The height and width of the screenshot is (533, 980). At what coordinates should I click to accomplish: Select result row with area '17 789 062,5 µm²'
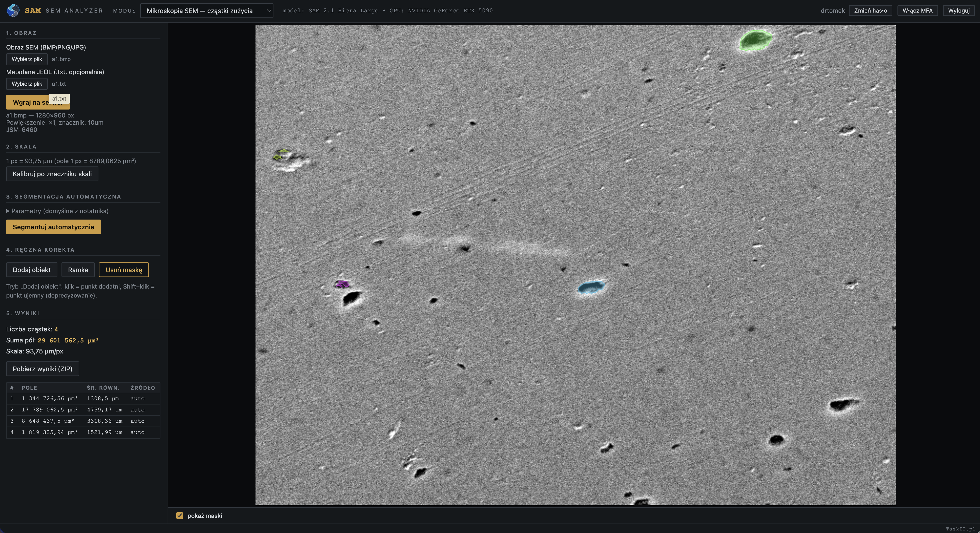coord(83,410)
